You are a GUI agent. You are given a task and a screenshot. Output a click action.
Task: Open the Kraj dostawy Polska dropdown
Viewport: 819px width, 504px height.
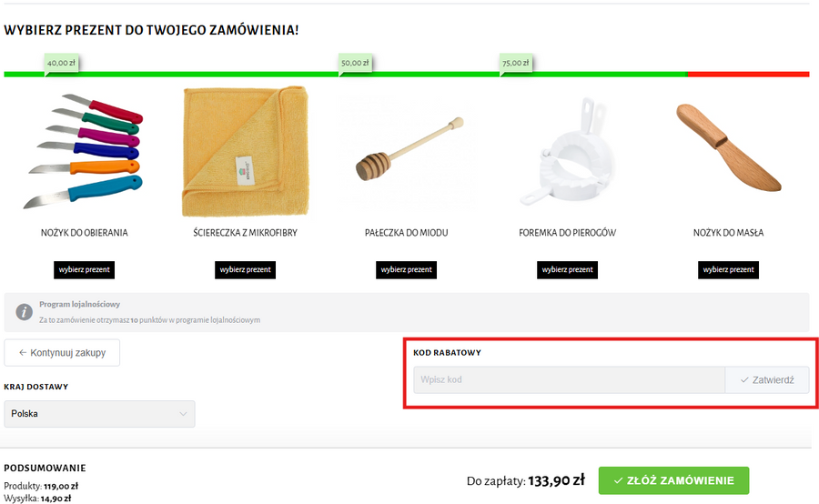point(99,414)
